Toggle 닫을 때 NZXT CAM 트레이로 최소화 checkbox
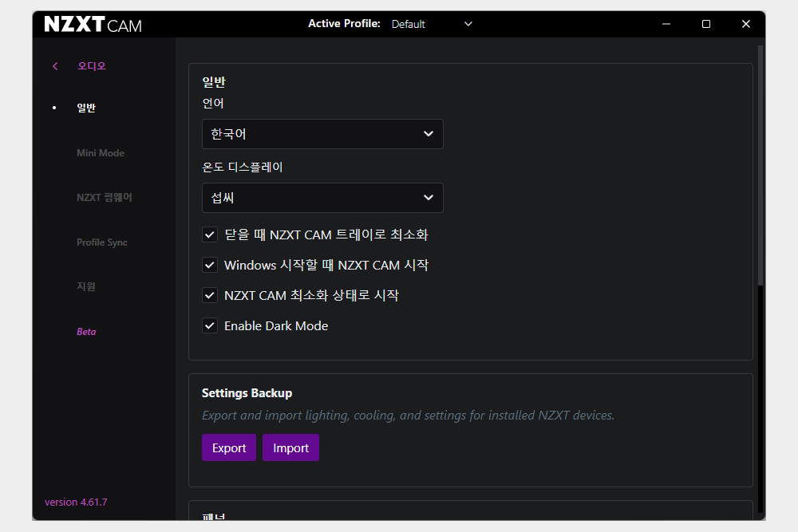This screenshot has width=798, height=532. click(210, 234)
